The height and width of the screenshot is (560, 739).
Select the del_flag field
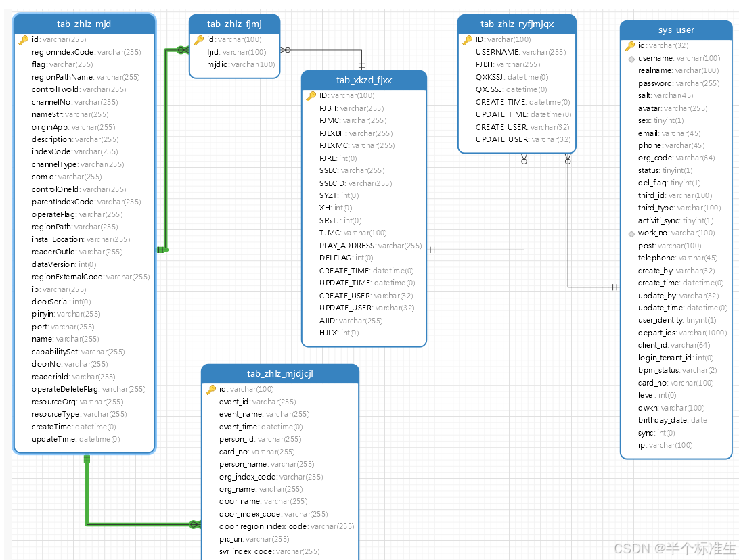tap(669, 183)
